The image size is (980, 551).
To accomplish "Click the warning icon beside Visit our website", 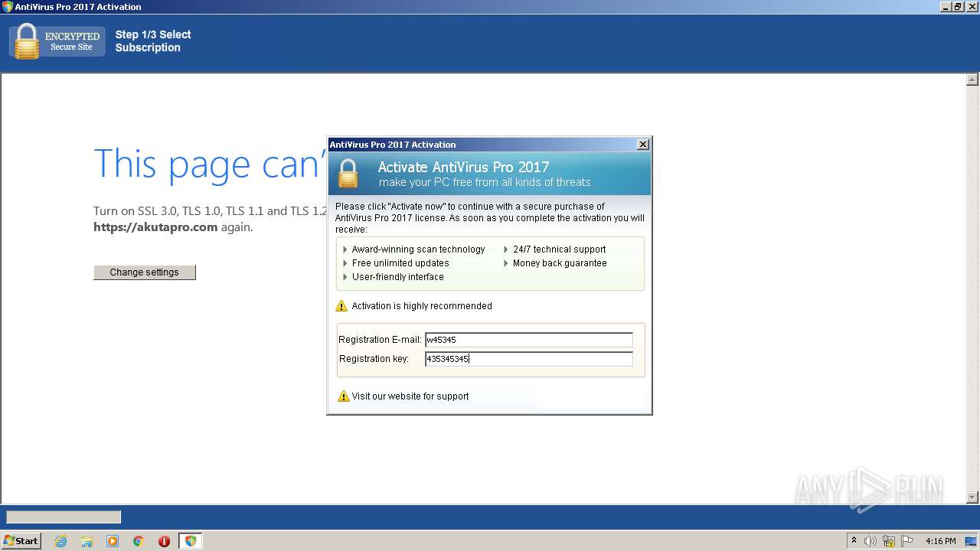I will click(x=343, y=396).
